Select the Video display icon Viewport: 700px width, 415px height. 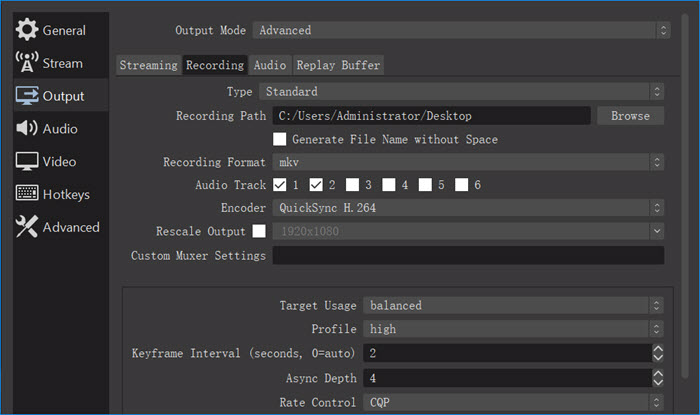tap(27, 161)
